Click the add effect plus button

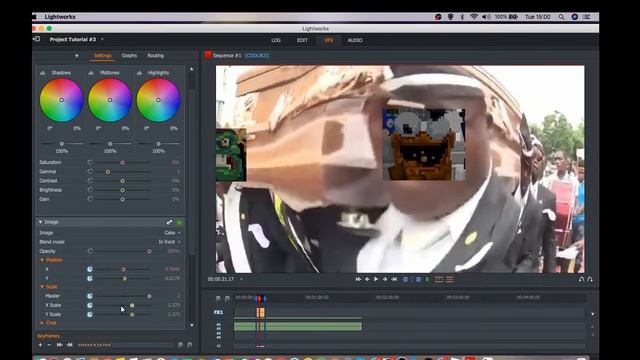point(76,56)
